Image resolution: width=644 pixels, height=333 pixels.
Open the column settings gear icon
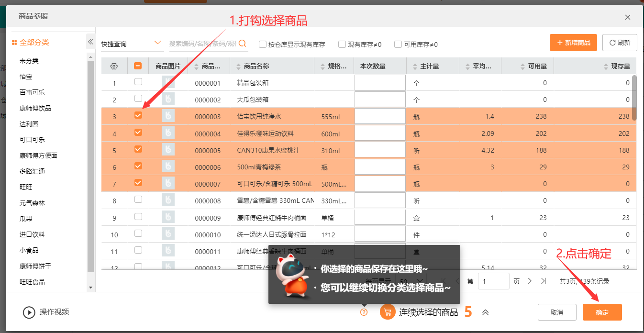coord(114,67)
